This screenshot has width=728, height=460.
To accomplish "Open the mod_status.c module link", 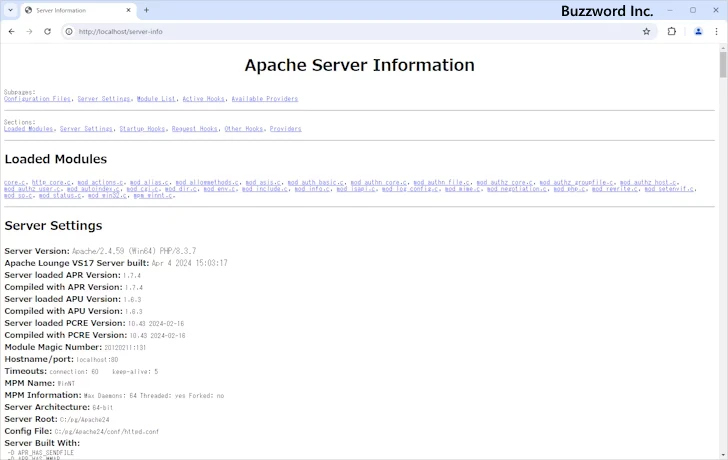I will [x=60, y=195].
